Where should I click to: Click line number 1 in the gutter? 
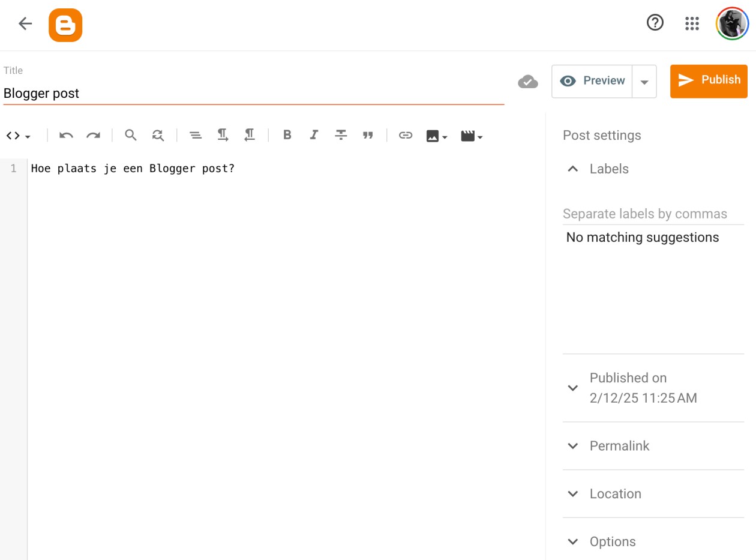coord(13,169)
